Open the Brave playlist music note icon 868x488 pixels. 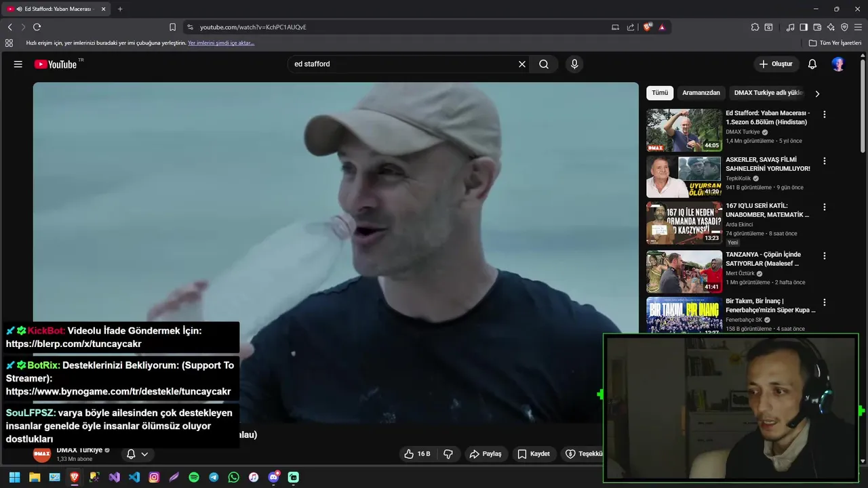point(790,27)
